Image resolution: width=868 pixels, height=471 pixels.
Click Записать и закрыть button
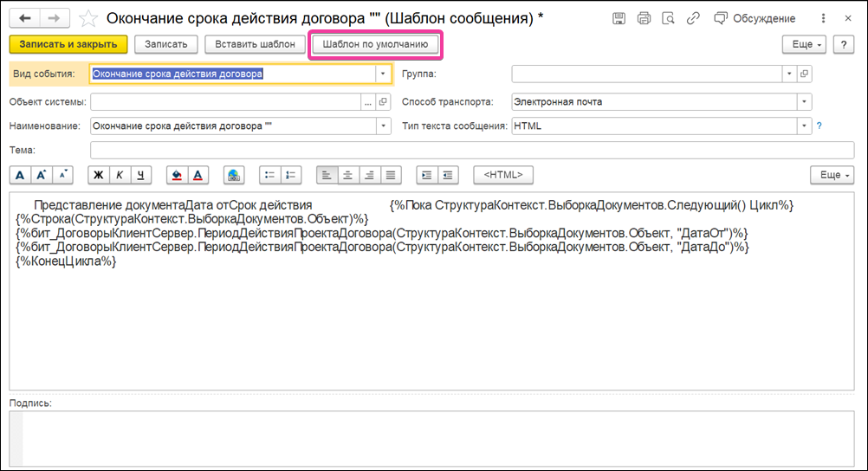click(x=68, y=44)
